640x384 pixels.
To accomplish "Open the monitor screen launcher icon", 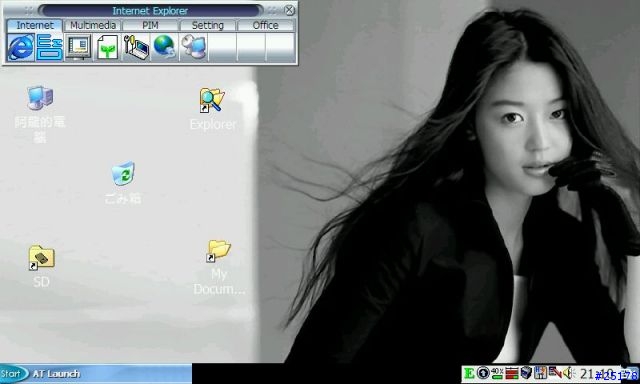I will pos(78,47).
